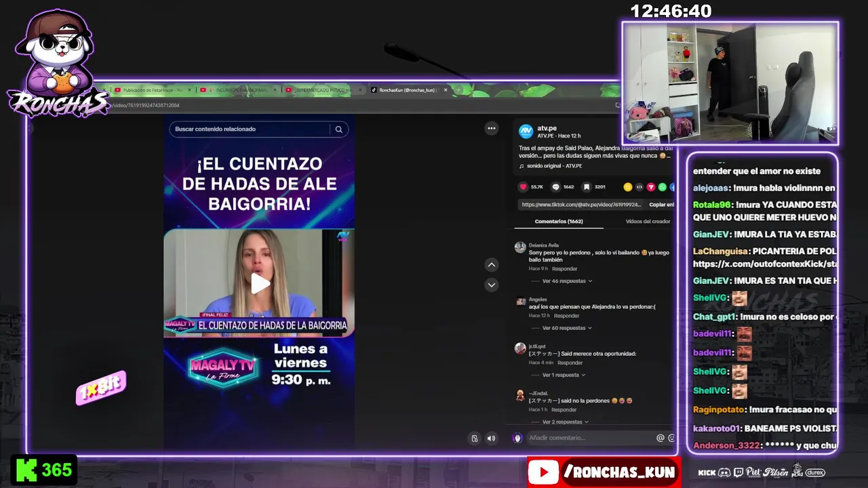Image resolution: width=868 pixels, height=488 pixels.
Task: Close the 'RonchasKun' browser tab
Action: tap(446, 89)
